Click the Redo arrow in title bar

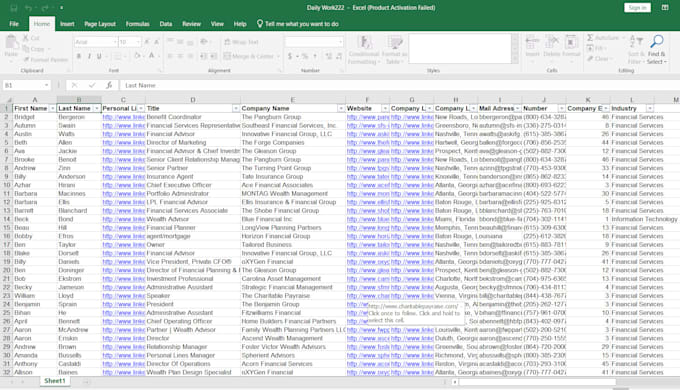tap(45, 8)
